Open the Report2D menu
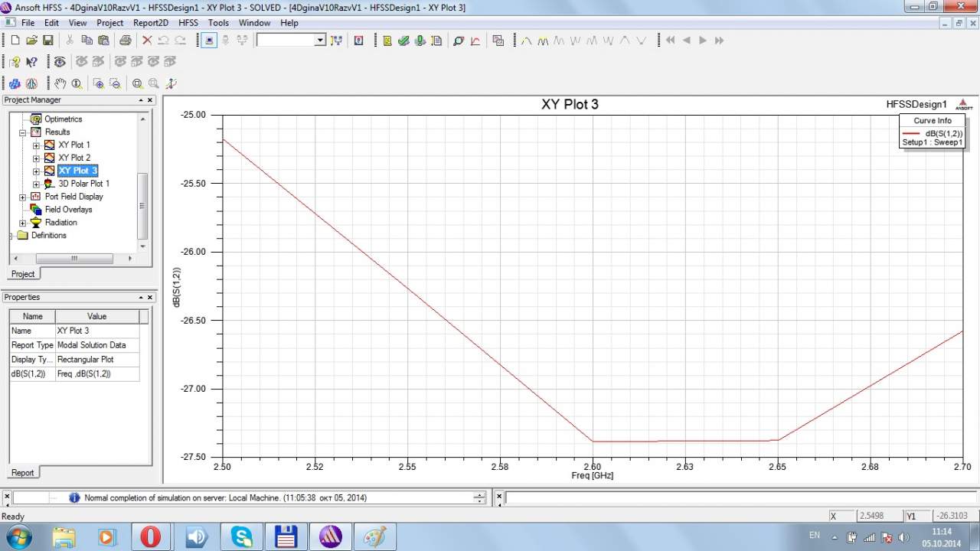 (150, 23)
